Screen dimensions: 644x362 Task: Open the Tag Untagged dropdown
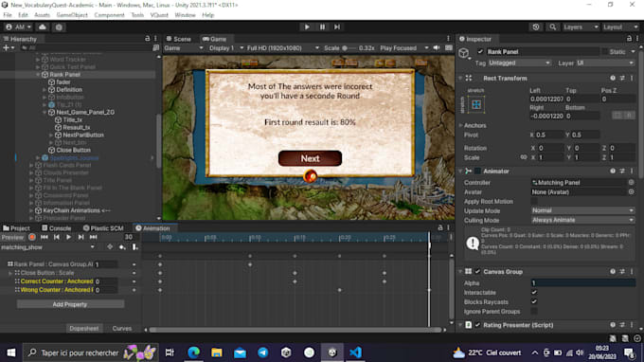[x=520, y=63]
